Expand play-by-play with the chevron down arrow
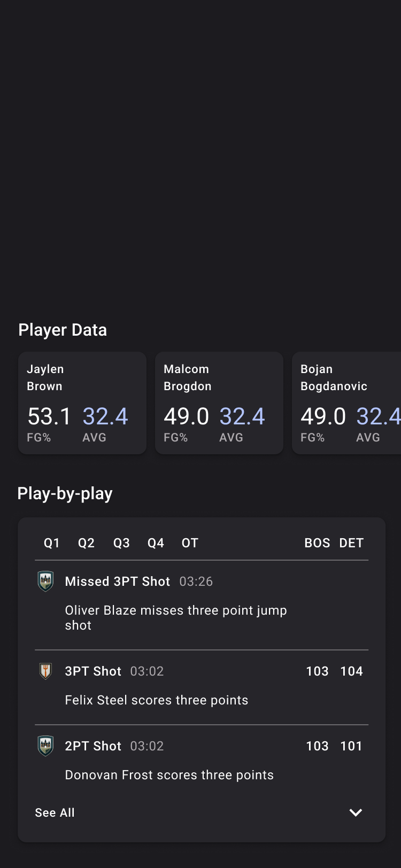401x868 pixels. coord(356,812)
